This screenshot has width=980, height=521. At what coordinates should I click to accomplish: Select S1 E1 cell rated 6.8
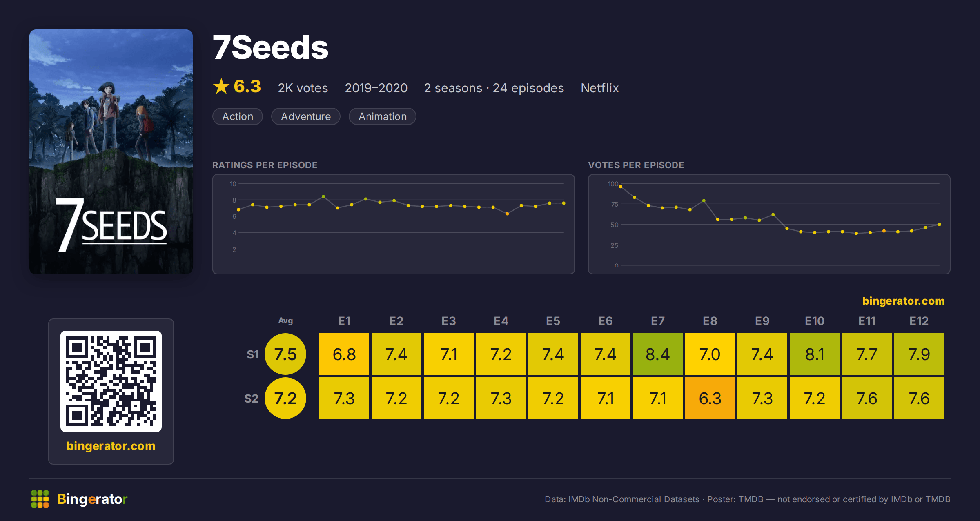pyautogui.click(x=344, y=354)
